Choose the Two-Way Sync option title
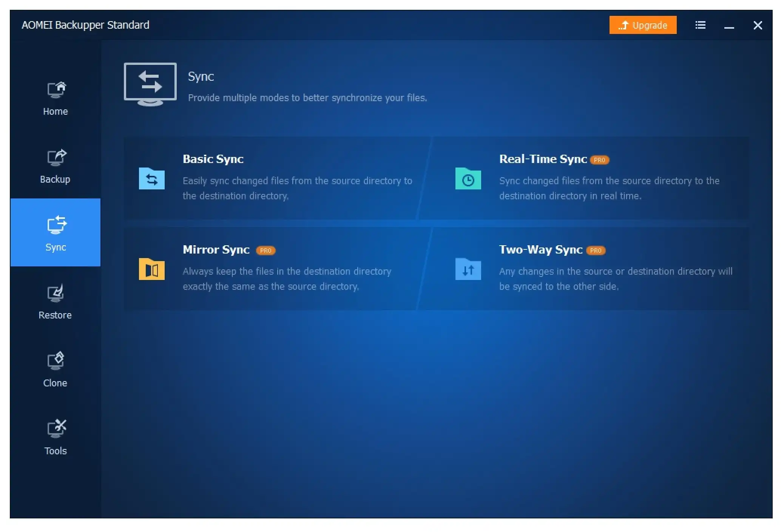Viewport: 784px width, 532px height. [541, 249]
